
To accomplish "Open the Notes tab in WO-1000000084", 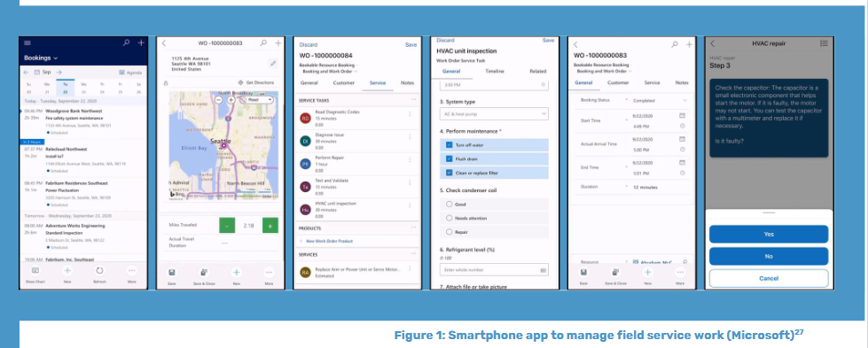I will [408, 83].
